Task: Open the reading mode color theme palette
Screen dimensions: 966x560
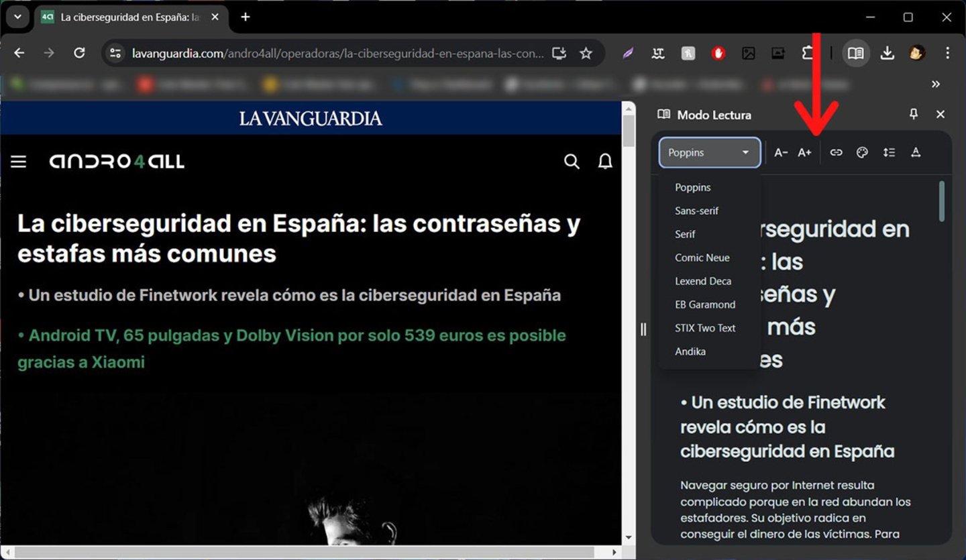Action: [862, 152]
